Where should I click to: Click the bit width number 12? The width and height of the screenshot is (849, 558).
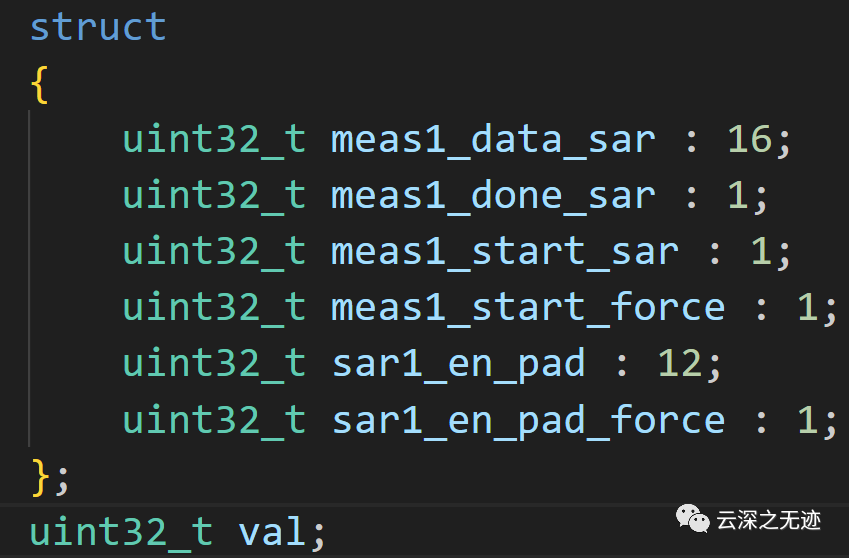[x=680, y=364]
